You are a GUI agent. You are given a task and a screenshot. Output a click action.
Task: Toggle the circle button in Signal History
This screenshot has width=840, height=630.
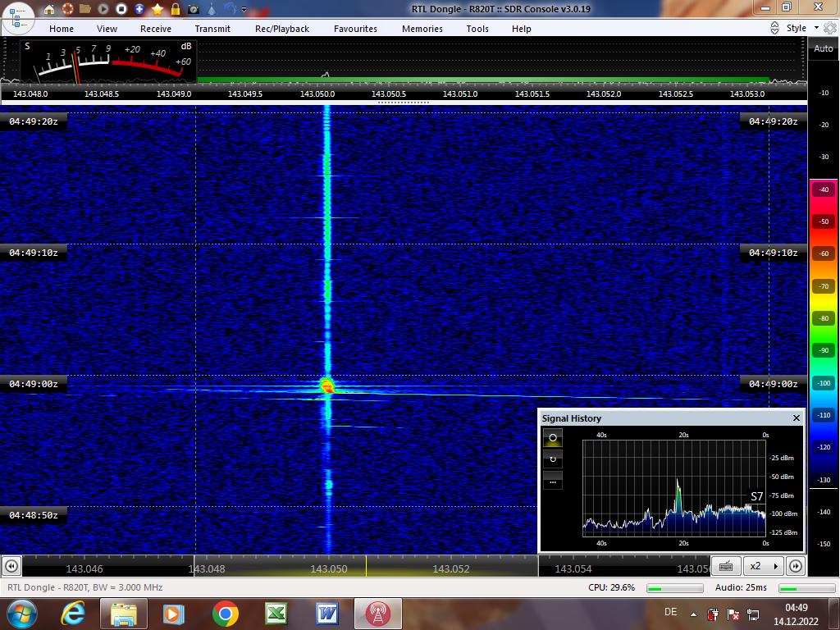(x=553, y=438)
